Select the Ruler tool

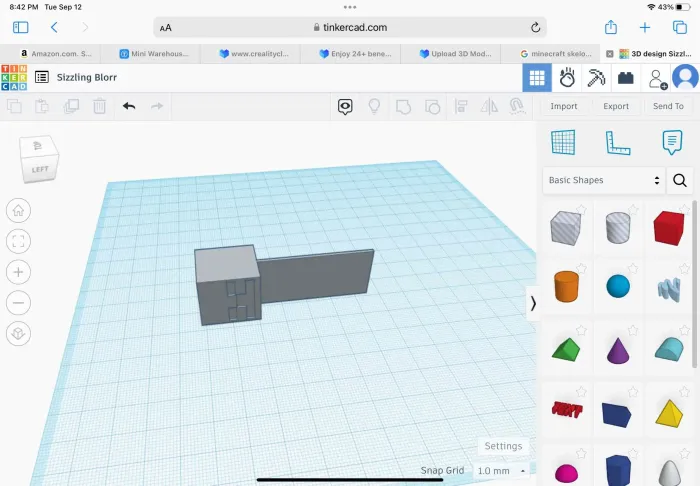tap(618, 143)
